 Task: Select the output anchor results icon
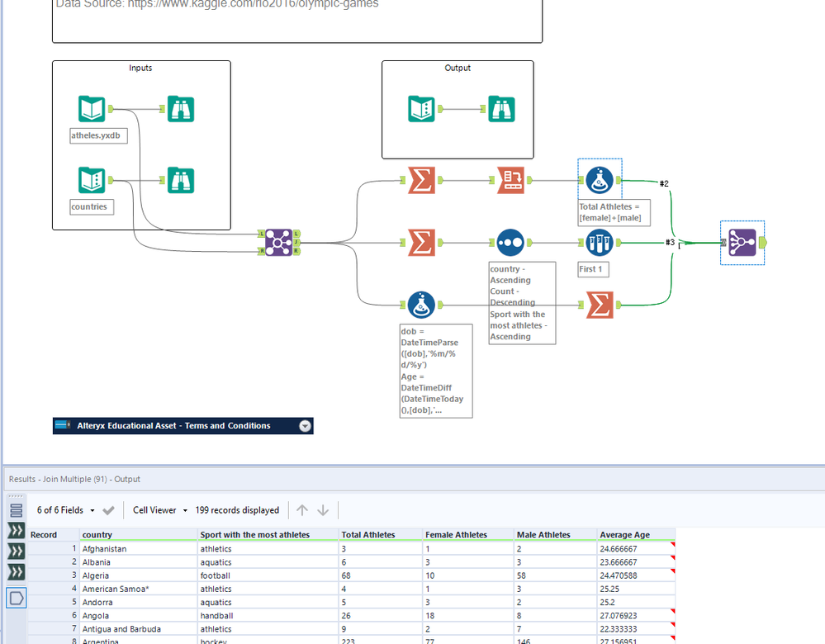(17, 598)
